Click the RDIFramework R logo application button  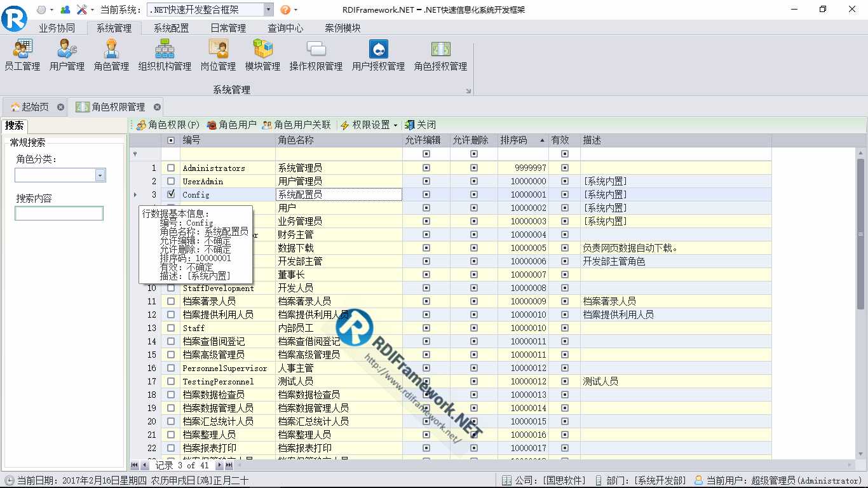[14, 18]
